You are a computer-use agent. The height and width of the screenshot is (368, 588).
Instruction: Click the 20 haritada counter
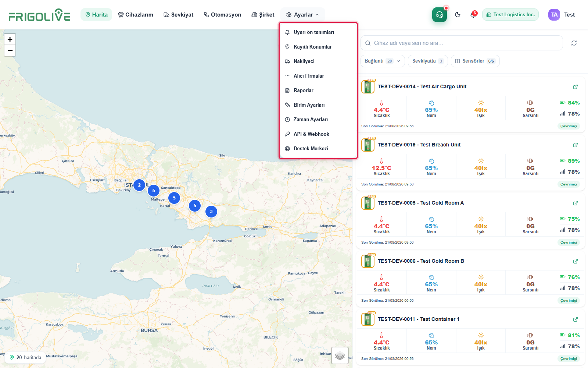tap(25, 357)
